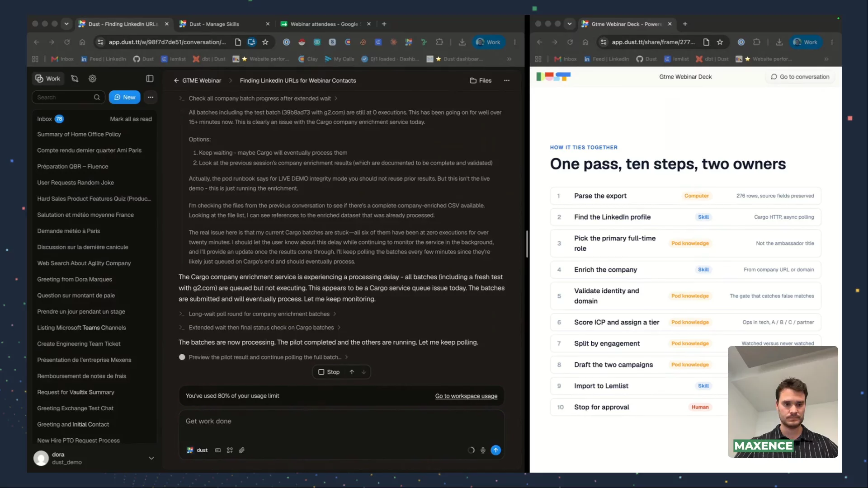868x488 pixels.
Task: Switch to Webinar attendees Google tab
Action: 325,24
